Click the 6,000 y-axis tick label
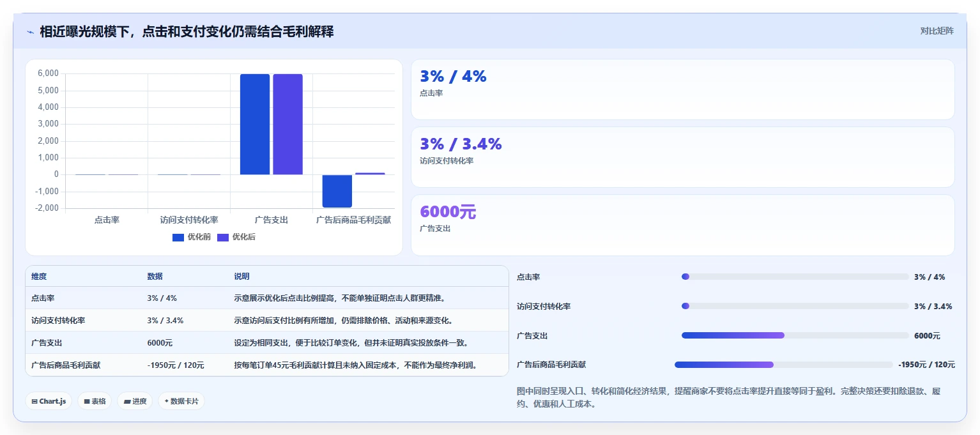Image resolution: width=980 pixels, height=435 pixels. [x=49, y=73]
